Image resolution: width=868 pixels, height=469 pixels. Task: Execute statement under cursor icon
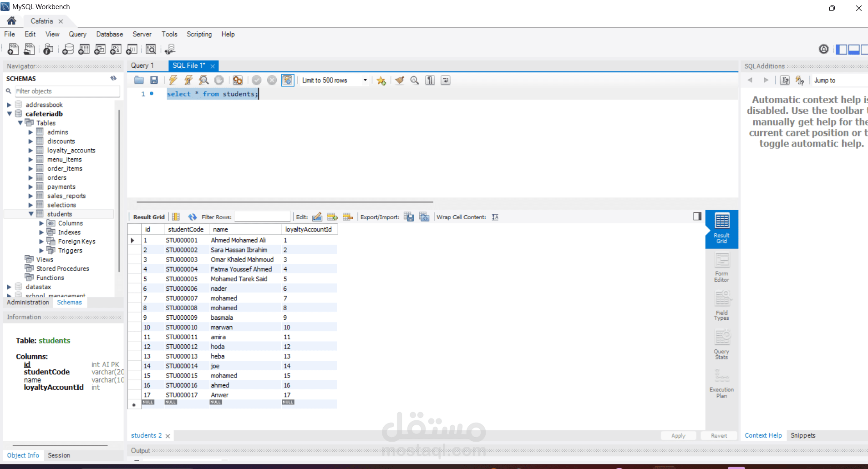pyautogui.click(x=188, y=80)
